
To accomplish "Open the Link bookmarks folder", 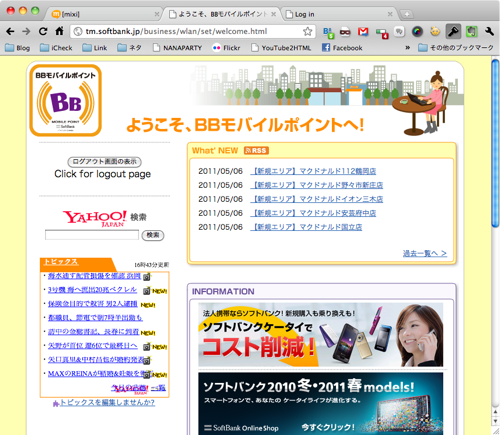I will point(95,48).
